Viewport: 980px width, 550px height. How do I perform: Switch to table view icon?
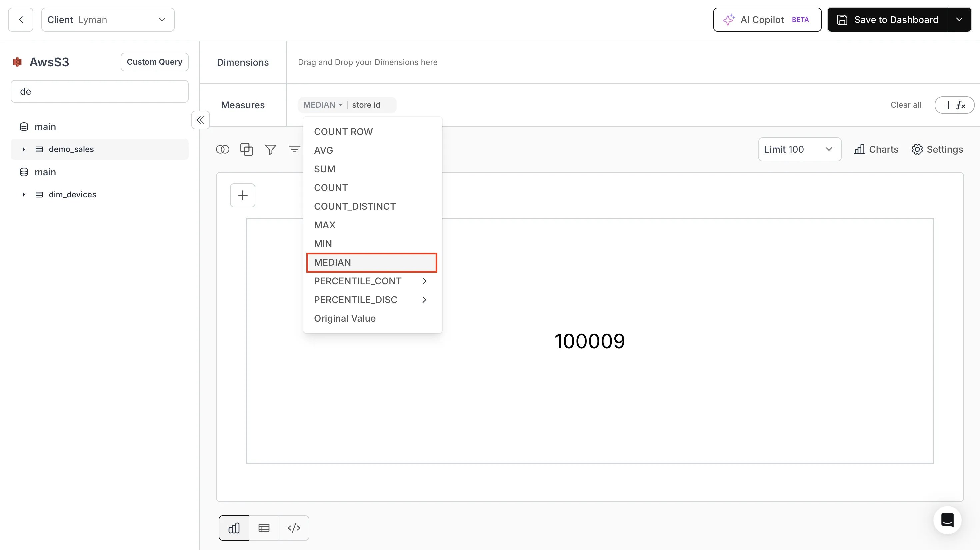tap(264, 528)
